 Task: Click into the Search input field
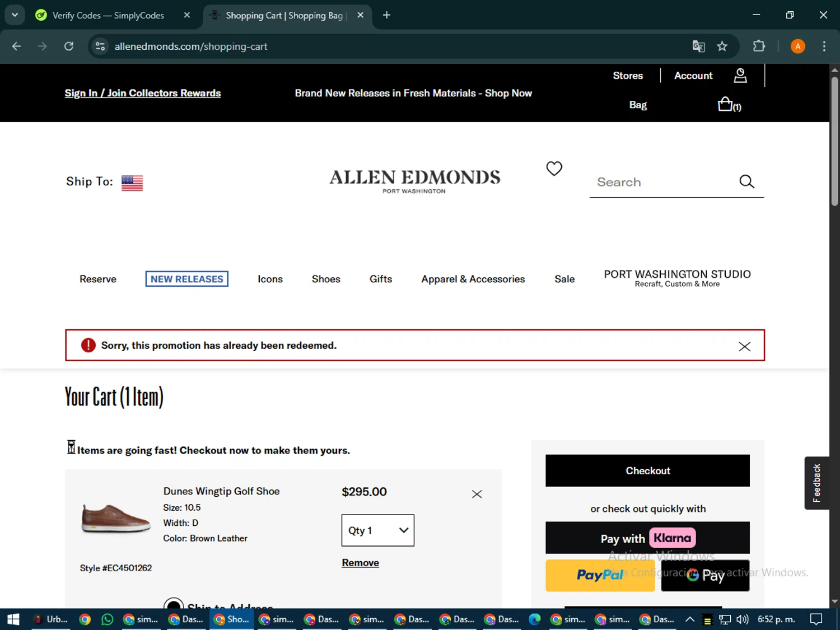[664, 182]
